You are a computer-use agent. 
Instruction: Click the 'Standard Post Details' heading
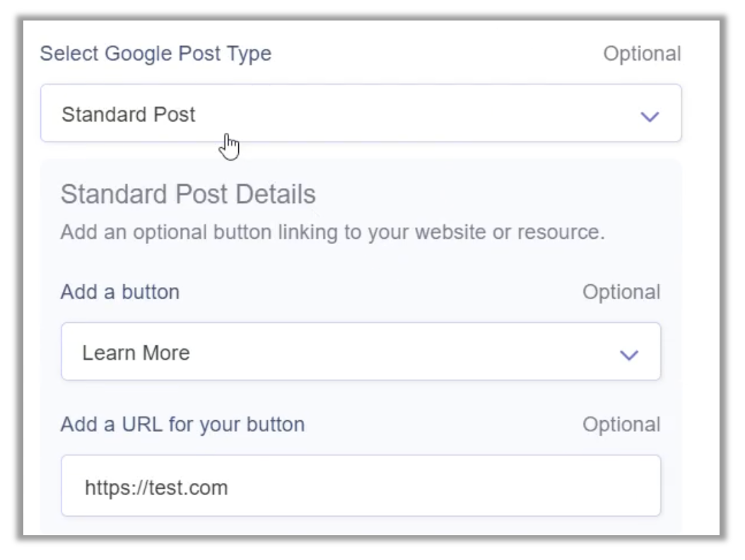[188, 194]
